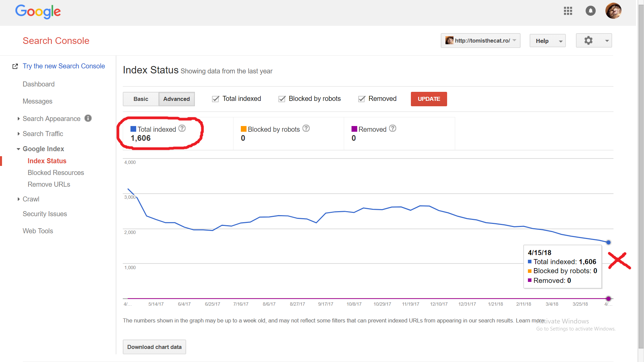
Task: Click the 12/31/17 axis date label
Action: point(467,304)
